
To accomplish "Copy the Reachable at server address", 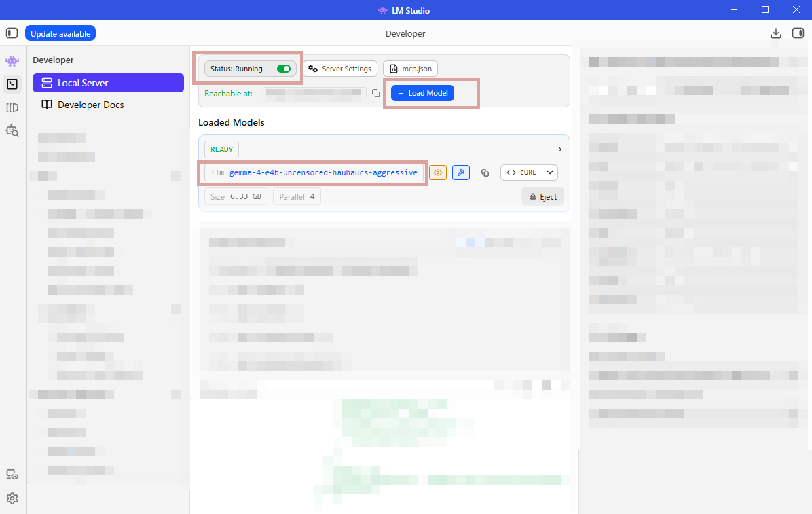I will tap(376, 93).
